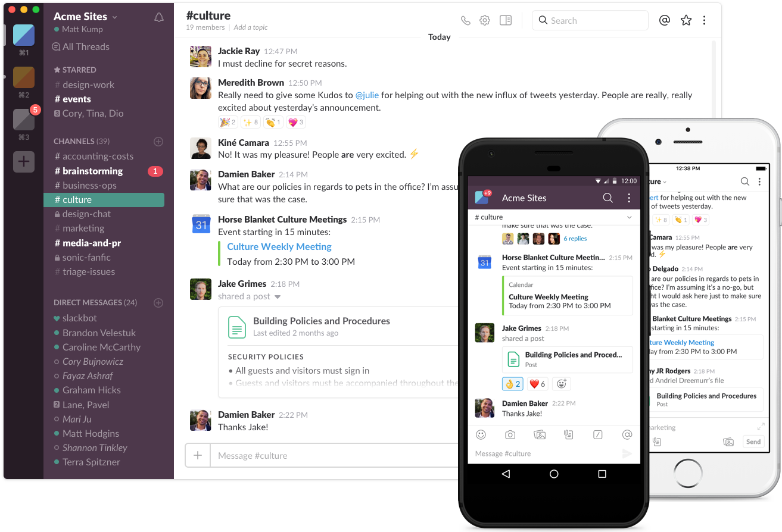Open overflow menu on Android phone header
The width and height of the screenshot is (782, 532).
pos(629,198)
